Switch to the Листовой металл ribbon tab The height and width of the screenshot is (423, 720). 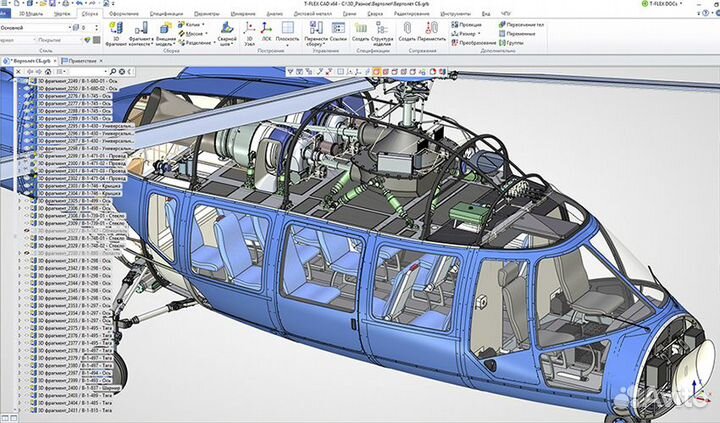(312, 14)
